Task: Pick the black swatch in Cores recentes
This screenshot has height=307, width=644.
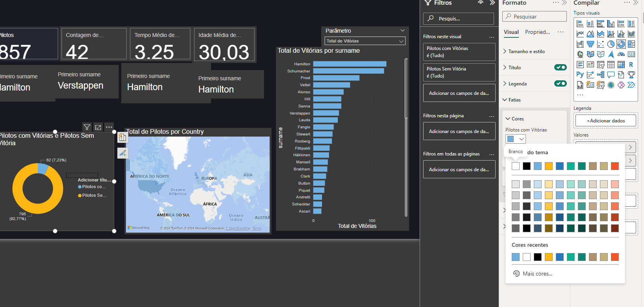Action: pyautogui.click(x=538, y=257)
